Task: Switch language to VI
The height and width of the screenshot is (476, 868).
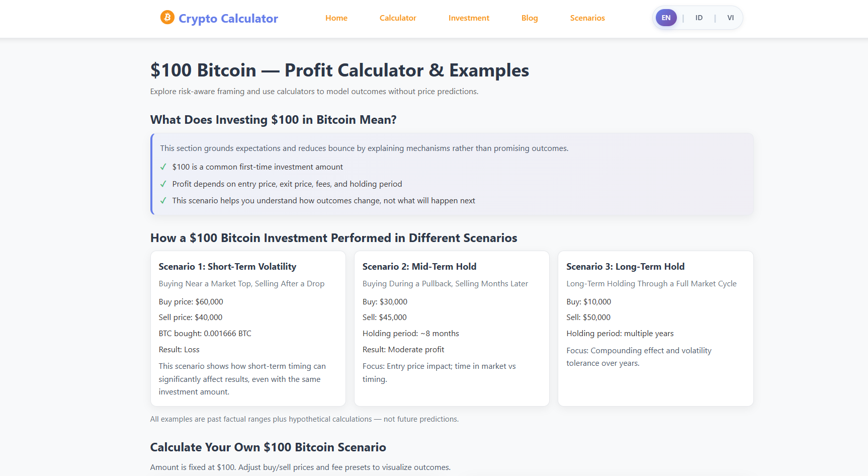Action: click(x=730, y=17)
